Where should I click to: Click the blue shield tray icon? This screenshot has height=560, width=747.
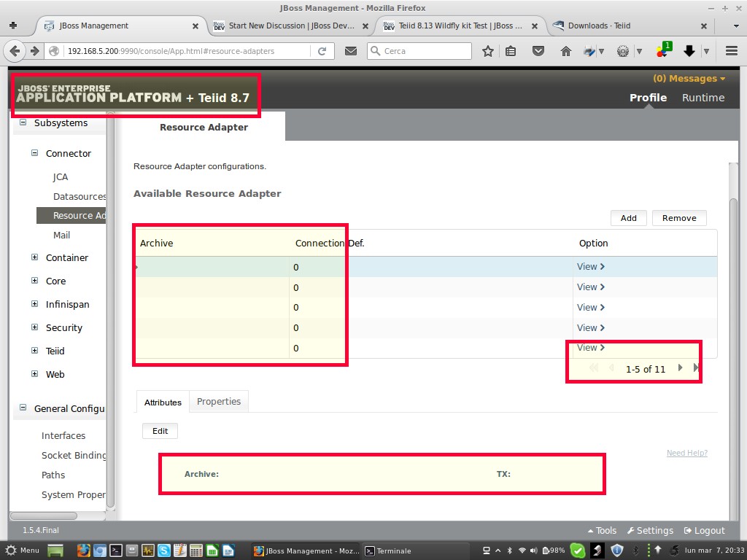pyautogui.click(x=617, y=551)
